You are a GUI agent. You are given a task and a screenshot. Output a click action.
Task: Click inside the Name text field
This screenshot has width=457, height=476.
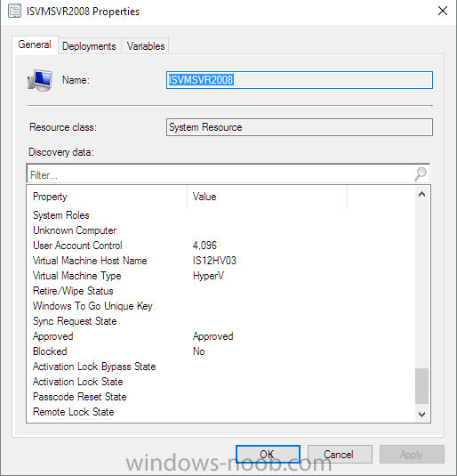[x=300, y=80]
